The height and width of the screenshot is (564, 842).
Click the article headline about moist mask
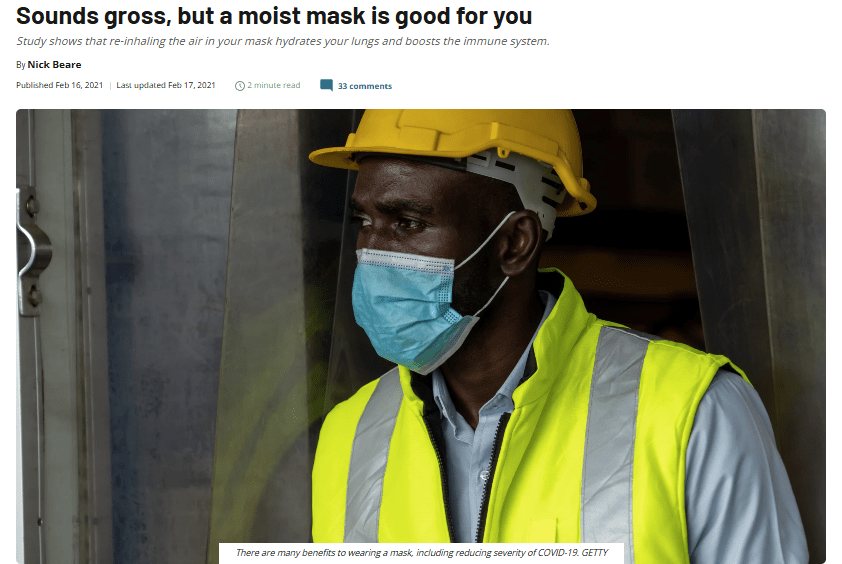click(x=274, y=16)
